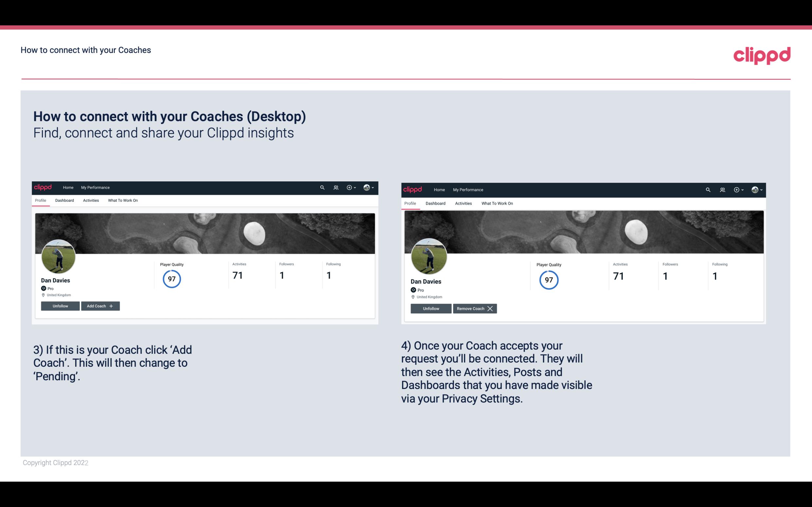Click the 'Add Coach' button on profile
The image size is (812, 507).
(x=99, y=306)
